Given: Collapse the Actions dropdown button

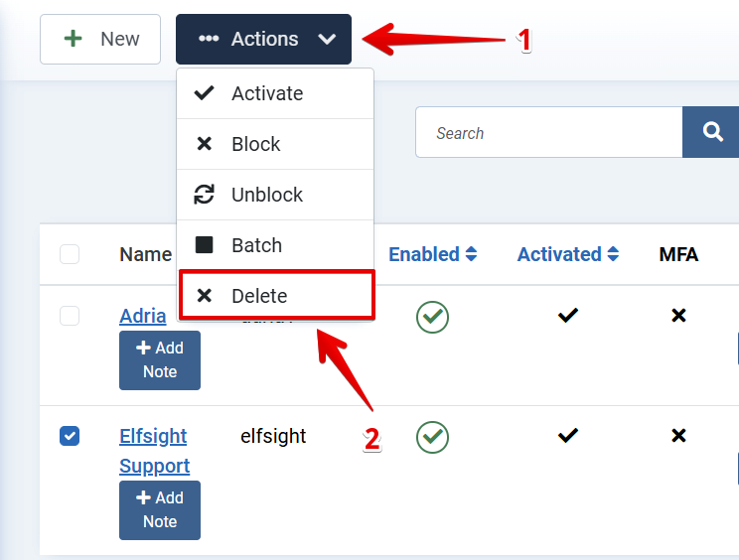Looking at the screenshot, I should pos(263,39).
